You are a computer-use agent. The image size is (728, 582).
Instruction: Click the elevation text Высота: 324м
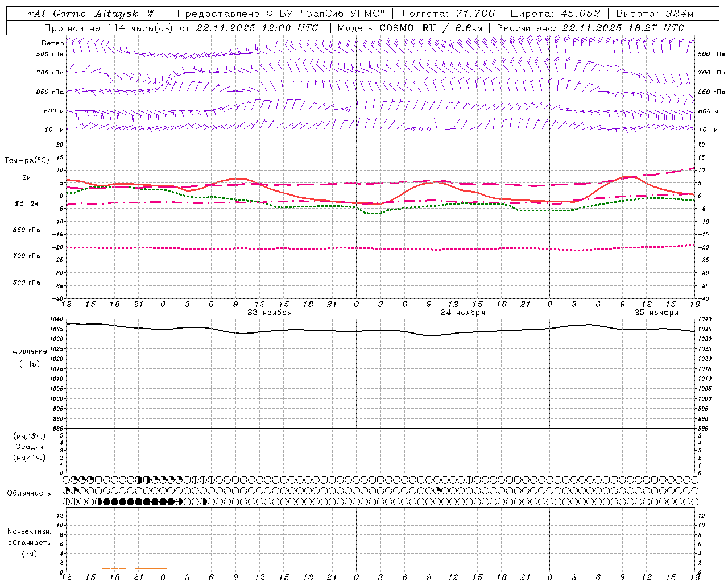coord(655,14)
